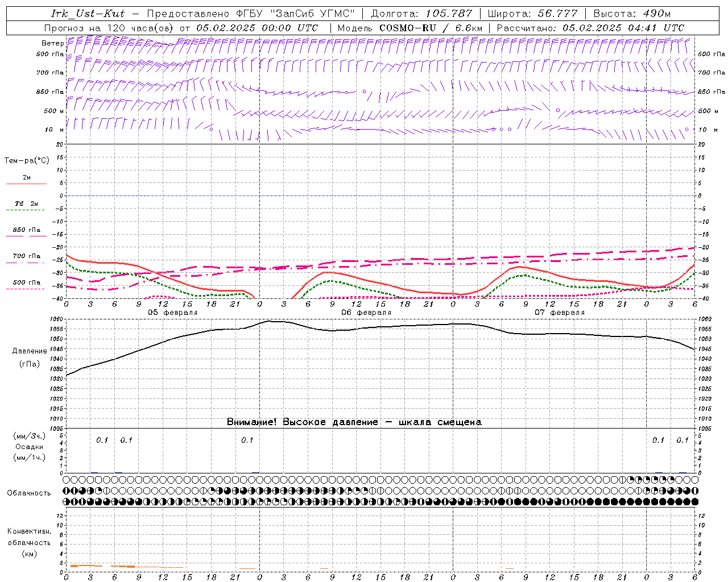Click the Облачность row label

[x=28, y=493]
